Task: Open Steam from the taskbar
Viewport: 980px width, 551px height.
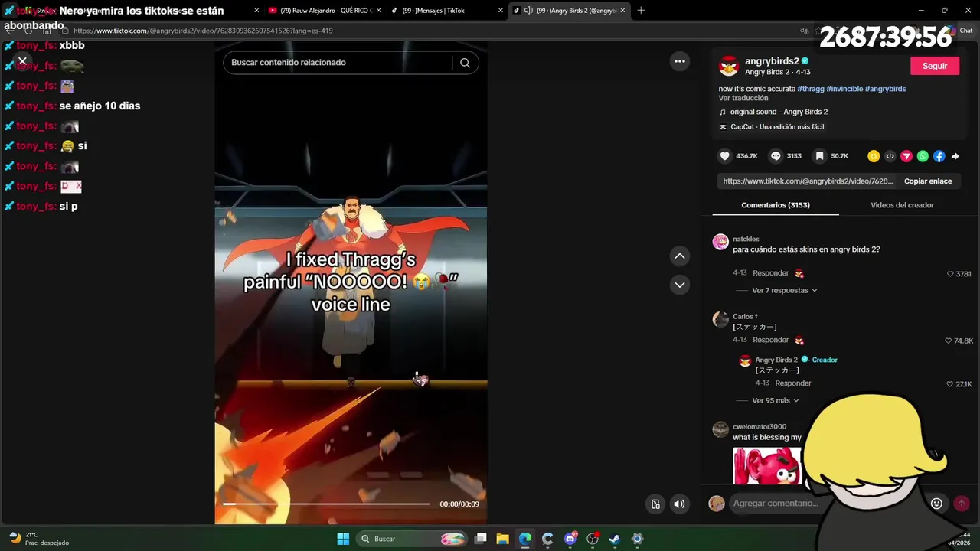Action: point(614,539)
